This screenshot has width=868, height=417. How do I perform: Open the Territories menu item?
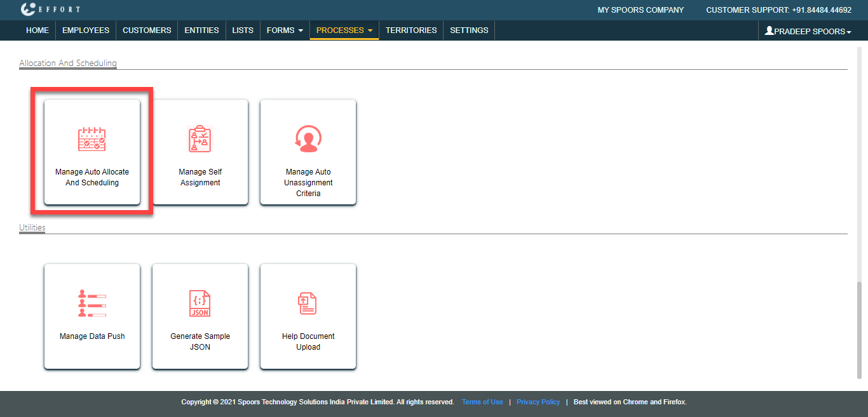[x=411, y=30]
